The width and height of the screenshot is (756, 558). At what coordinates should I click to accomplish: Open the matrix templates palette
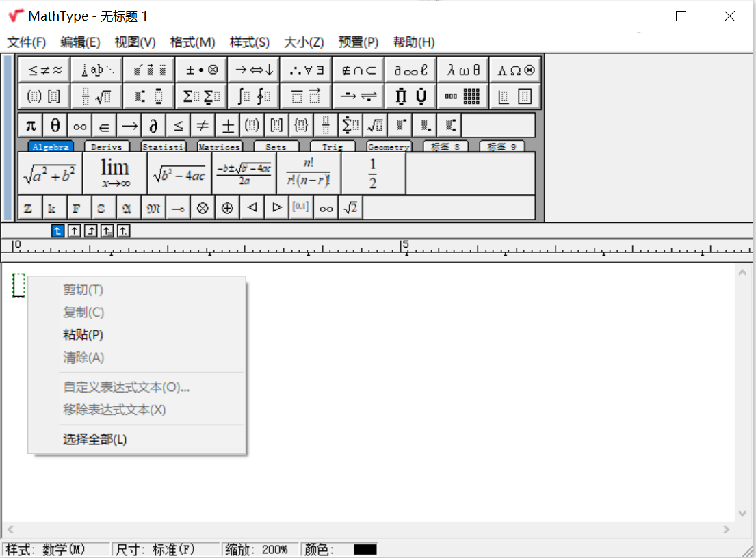click(x=463, y=96)
